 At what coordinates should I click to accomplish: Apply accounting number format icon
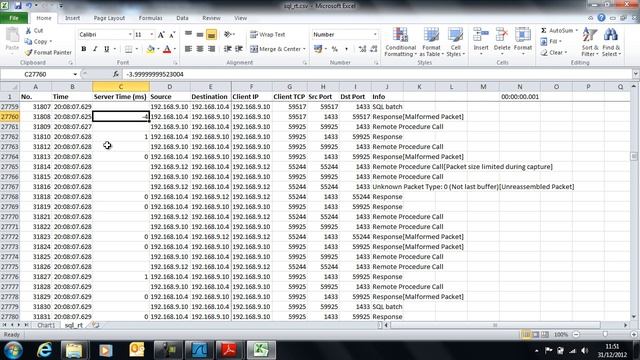318,49
